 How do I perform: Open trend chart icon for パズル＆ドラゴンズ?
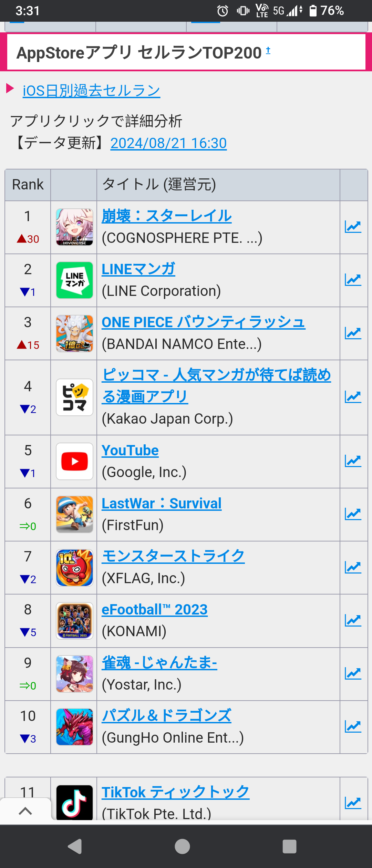(353, 727)
